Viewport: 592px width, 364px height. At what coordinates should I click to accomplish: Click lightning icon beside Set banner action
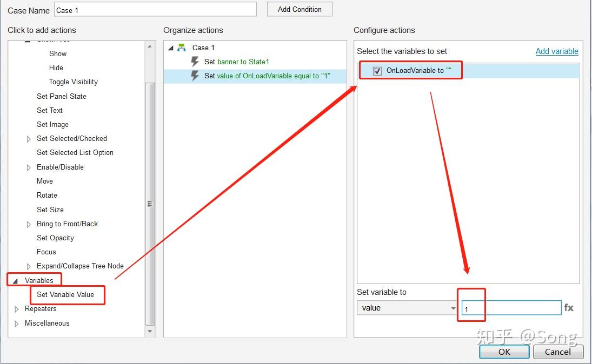pyautogui.click(x=195, y=62)
